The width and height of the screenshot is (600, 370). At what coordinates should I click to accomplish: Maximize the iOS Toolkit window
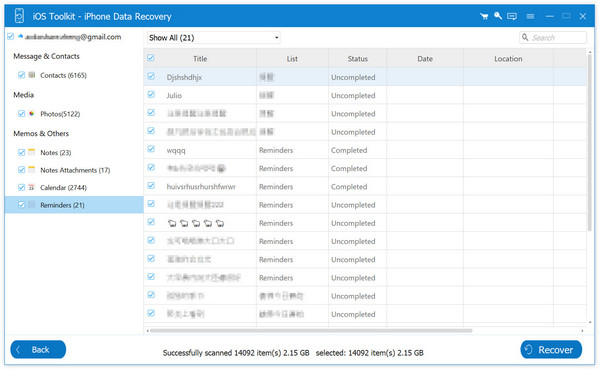click(x=566, y=16)
